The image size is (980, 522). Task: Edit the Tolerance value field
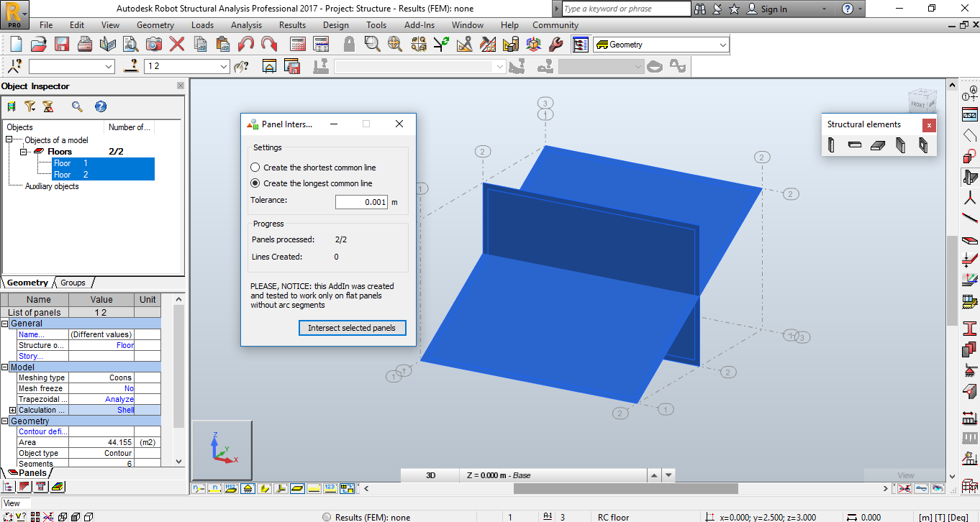click(x=361, y=202)
